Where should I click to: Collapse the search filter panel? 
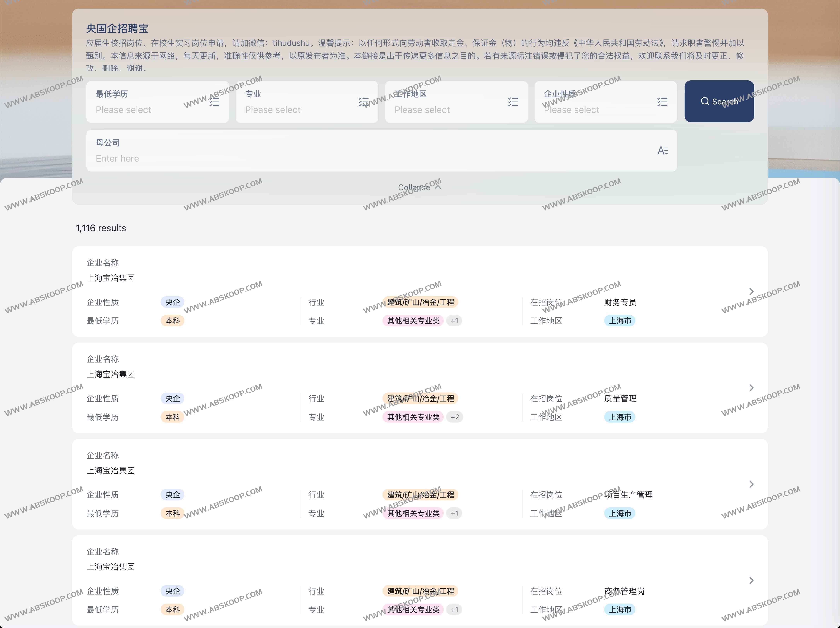tap(420, 188)
